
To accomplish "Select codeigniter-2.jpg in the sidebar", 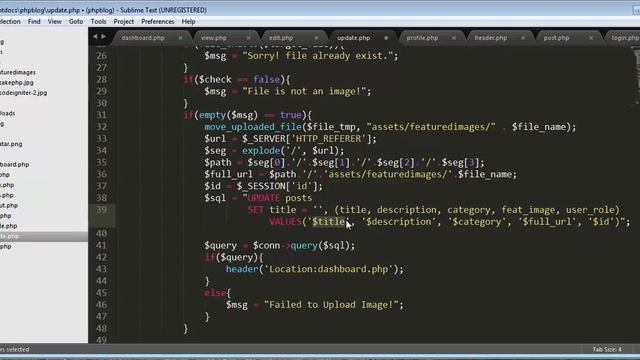I will click(23, 93).
